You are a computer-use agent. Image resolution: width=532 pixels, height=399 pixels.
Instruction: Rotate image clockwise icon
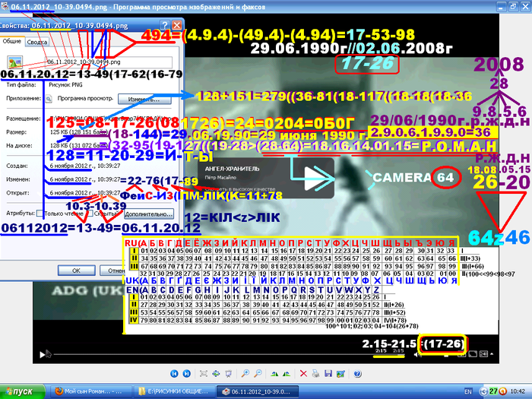(x=274, y=374)
